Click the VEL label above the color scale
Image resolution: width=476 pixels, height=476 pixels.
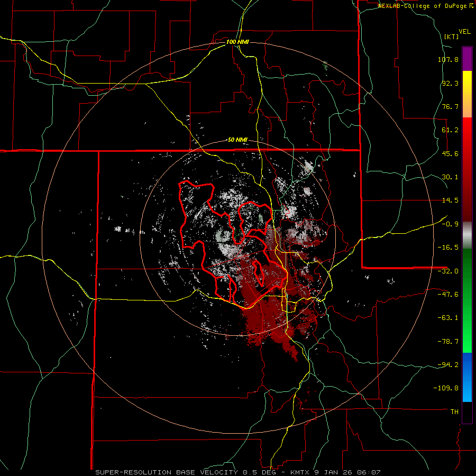tap(464, 32)
